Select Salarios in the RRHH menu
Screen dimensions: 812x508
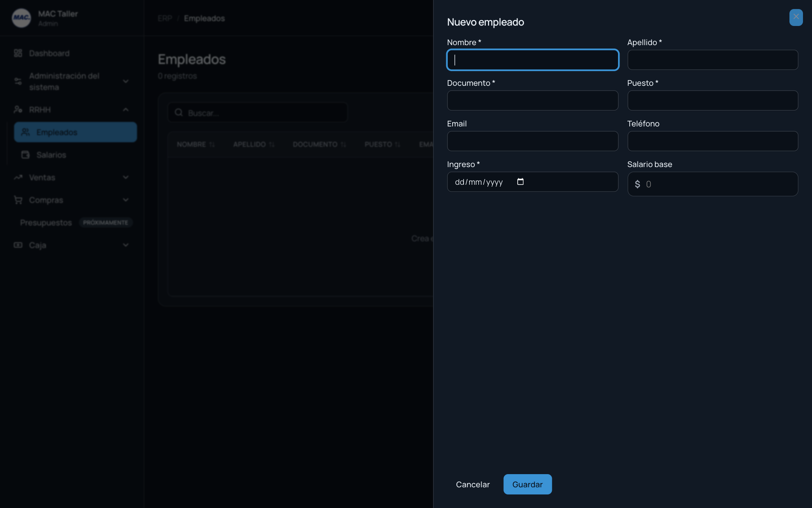click(x=76, y=155)
